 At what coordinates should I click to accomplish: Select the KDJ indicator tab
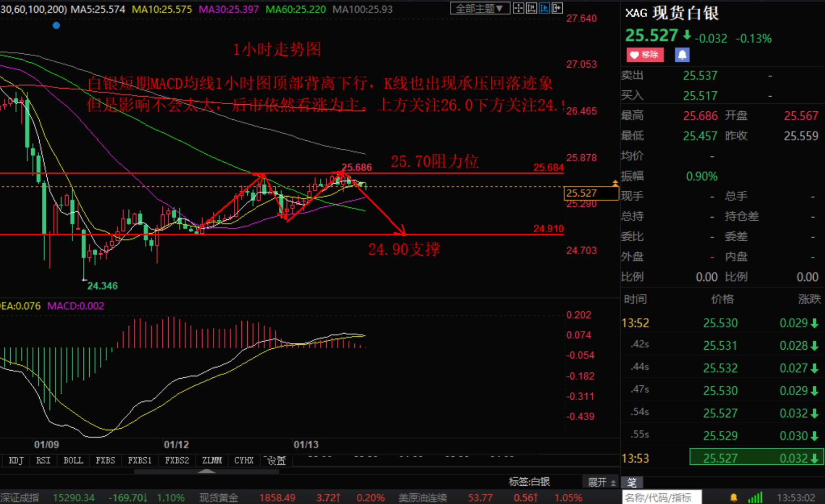tap(16, 460)
